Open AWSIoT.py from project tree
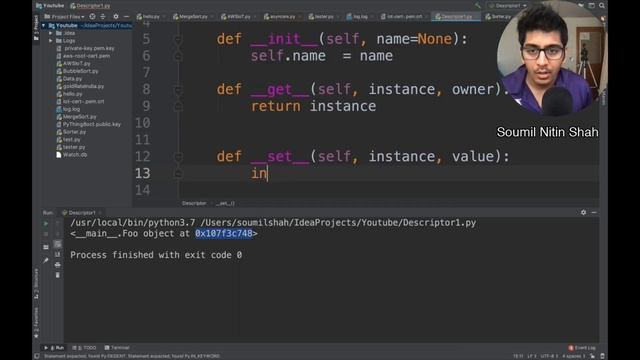 (x=73, y=64)
